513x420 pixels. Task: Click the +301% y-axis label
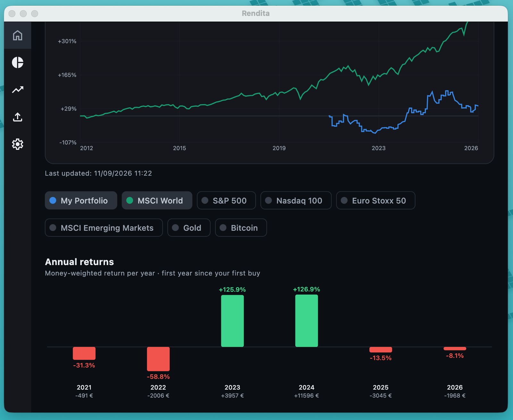click(x=67, y=41)
